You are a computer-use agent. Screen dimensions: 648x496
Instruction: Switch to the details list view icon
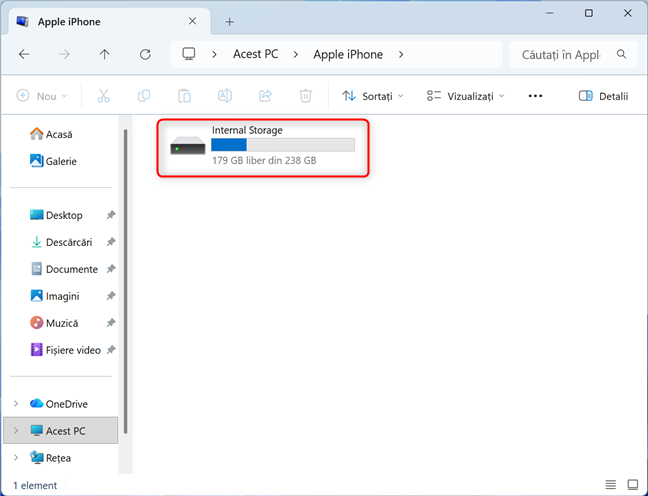click(x=610, y=484)
